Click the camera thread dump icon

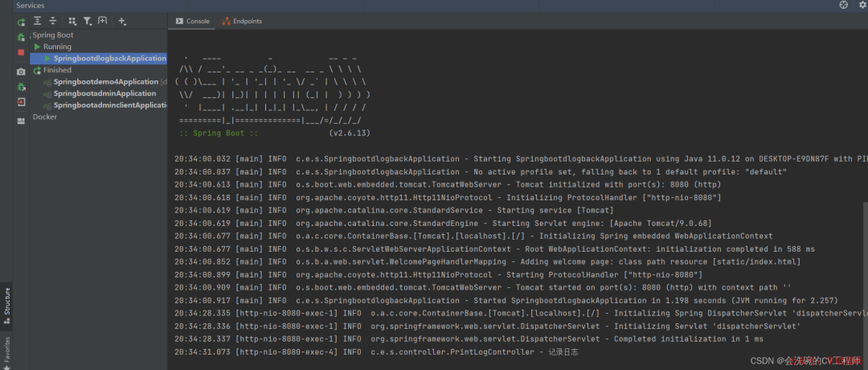(x=21, y=72)
